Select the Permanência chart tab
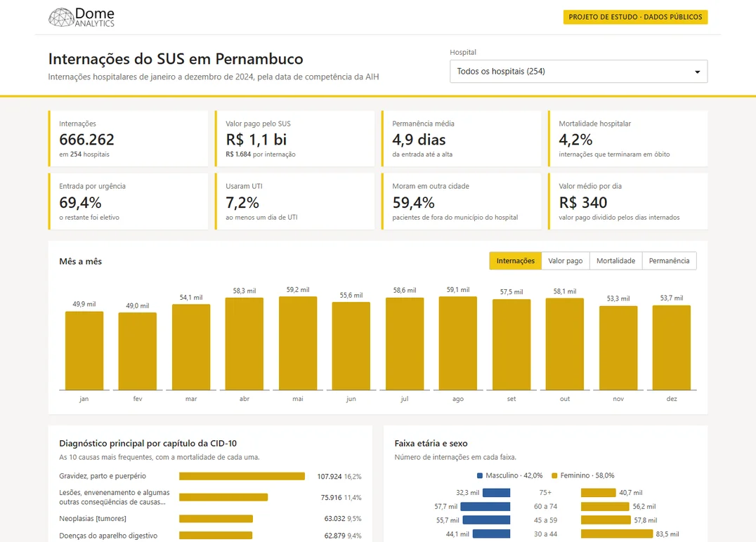The height and width of the screenshot is (542, 756). coord(669,260)
